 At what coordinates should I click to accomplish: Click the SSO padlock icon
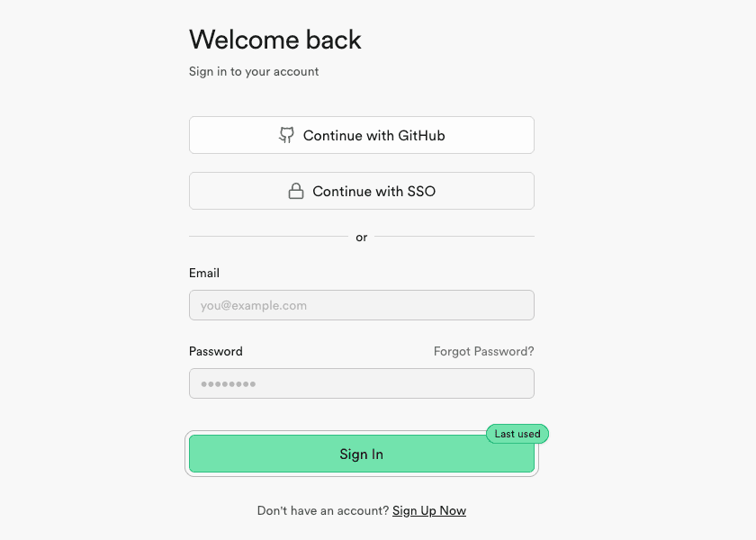(x=295, y=191)
